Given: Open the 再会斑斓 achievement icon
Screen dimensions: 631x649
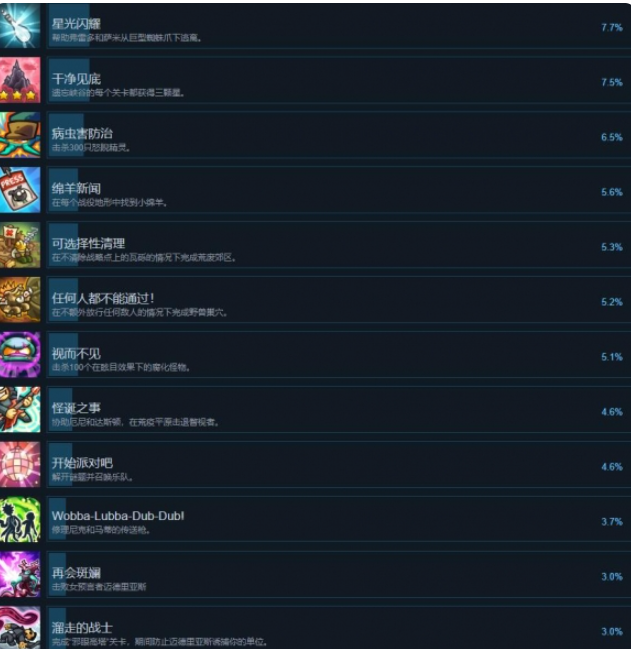Looking at the screenshot, I should [x=20, y=574].
